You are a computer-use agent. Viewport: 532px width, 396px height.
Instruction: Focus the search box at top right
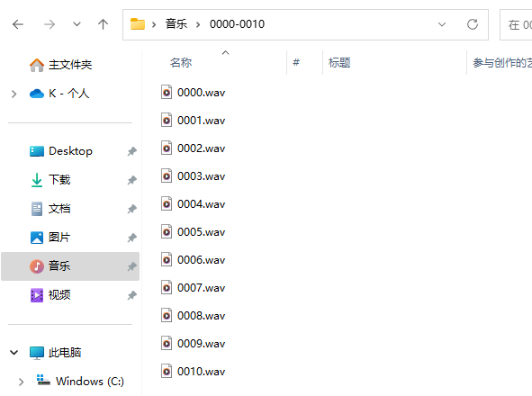[x=516, y=25]
